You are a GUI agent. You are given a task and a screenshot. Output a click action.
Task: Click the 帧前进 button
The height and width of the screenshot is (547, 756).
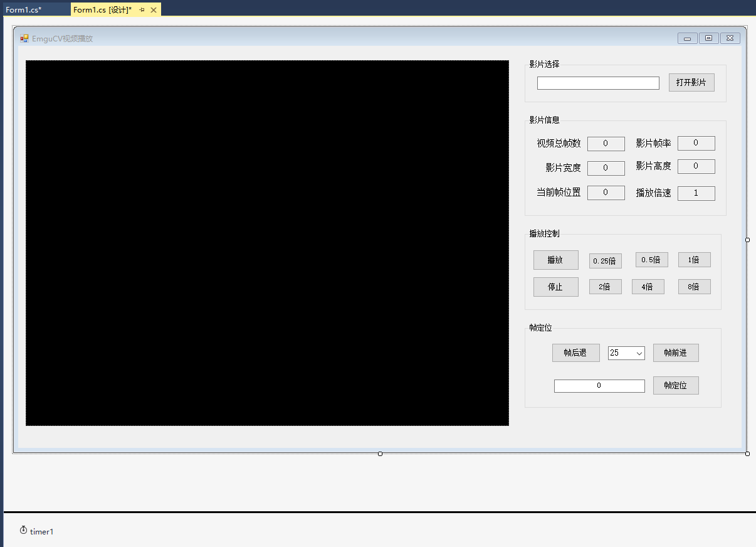[676, 353]
